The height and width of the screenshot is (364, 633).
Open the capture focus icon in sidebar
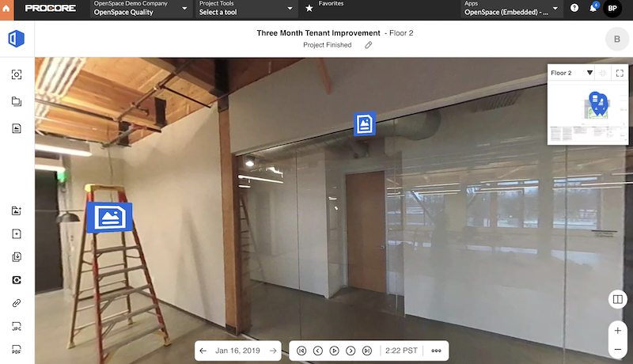pyautogui.click(x=17, y=75)
